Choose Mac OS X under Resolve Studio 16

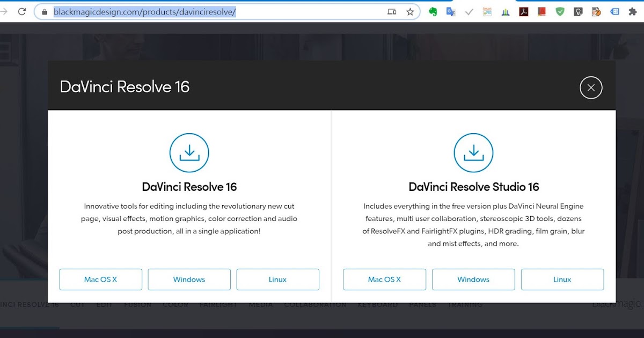pyautogui.click(x=384, y=280)
